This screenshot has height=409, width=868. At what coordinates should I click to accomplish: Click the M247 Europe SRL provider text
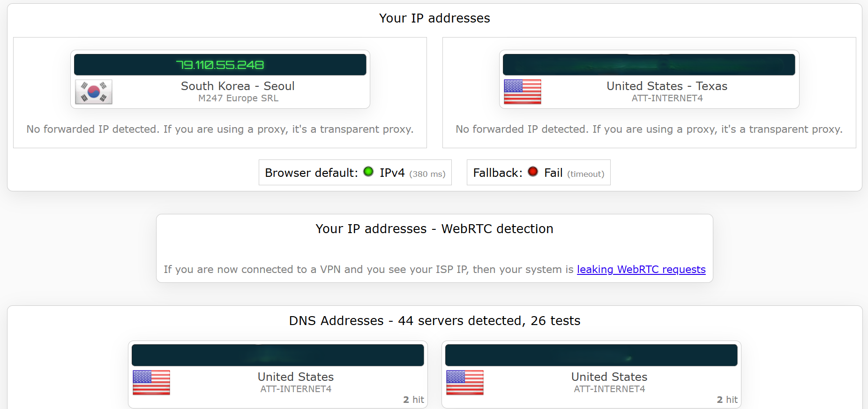238,98
